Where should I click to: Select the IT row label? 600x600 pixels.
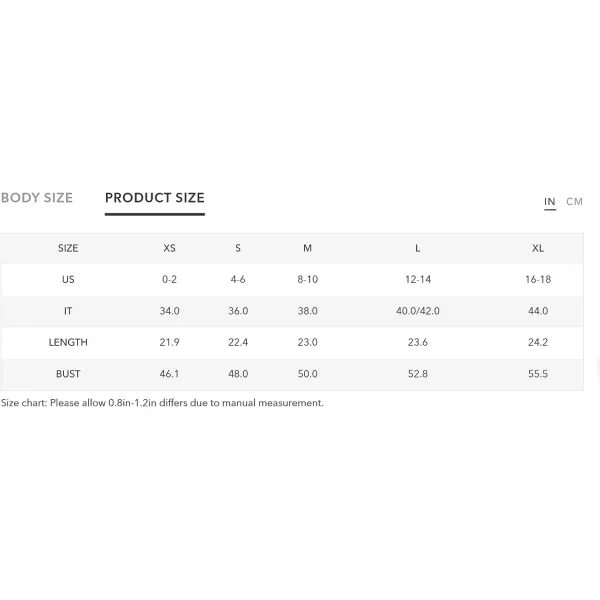point(68,311)
